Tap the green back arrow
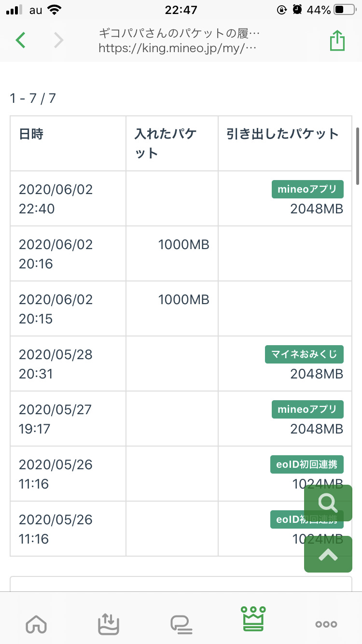Screen dimensions: 362x644 point(20,41)
